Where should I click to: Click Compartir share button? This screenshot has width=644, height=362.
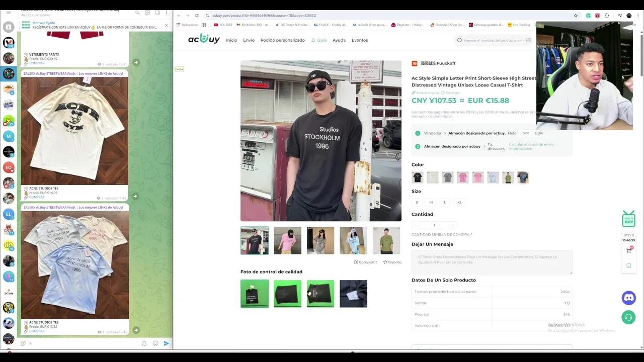tap(366, 262)
